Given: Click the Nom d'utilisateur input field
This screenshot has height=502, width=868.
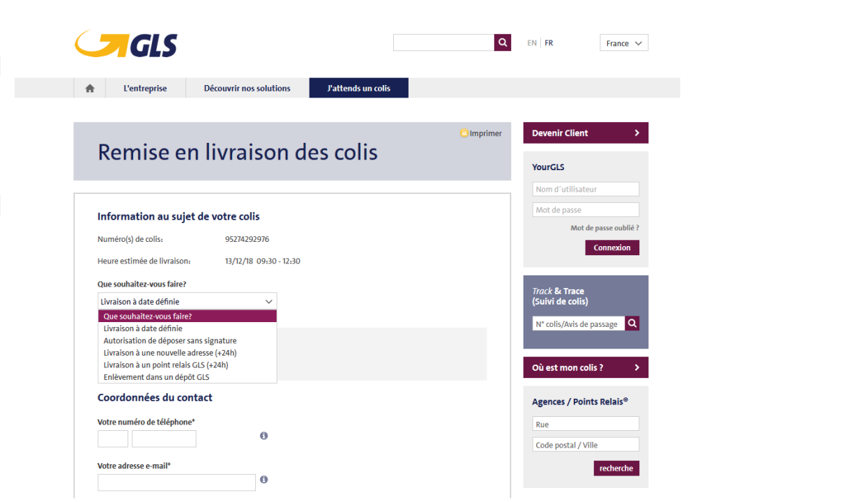Looking at the screenshot, I should (586, 189).
